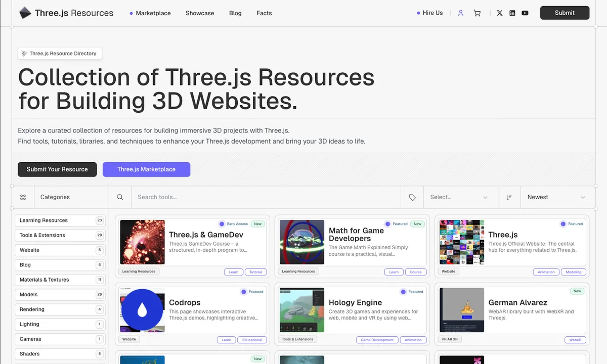Open the Facts menu item

pyautogui.click(x=264, y=13)
